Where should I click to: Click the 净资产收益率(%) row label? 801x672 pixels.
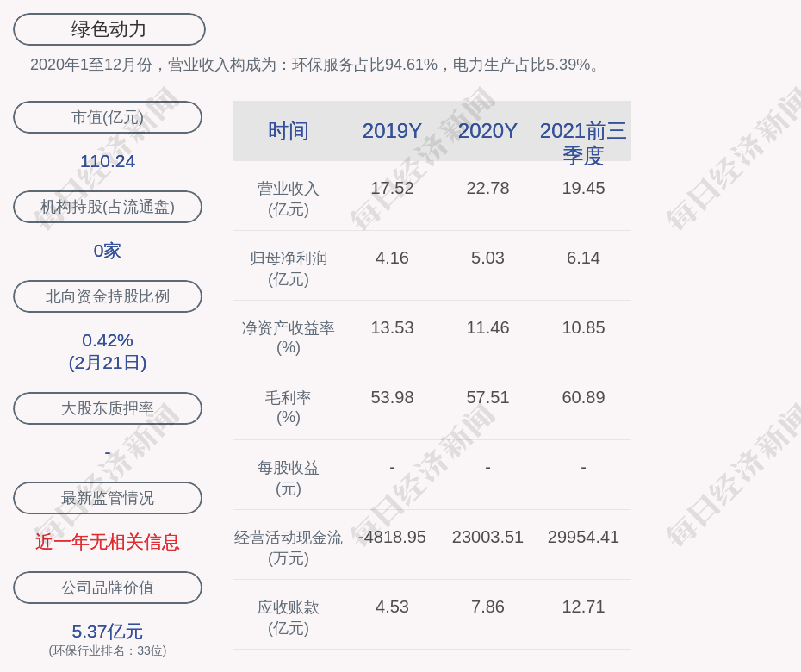(x=289, y=338)
